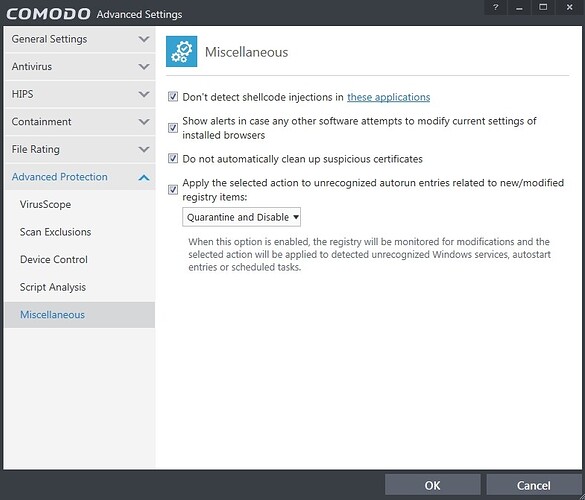Collapse the Advanced Protection section chevron
Screen dimensions: 585x500
point(144,178)
